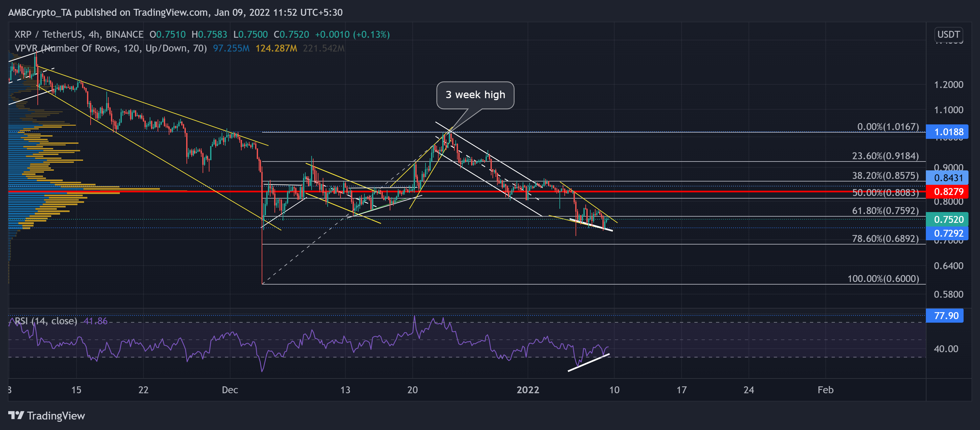
Task: Click the low price value L0.7500
Action: tap(250, 34)
